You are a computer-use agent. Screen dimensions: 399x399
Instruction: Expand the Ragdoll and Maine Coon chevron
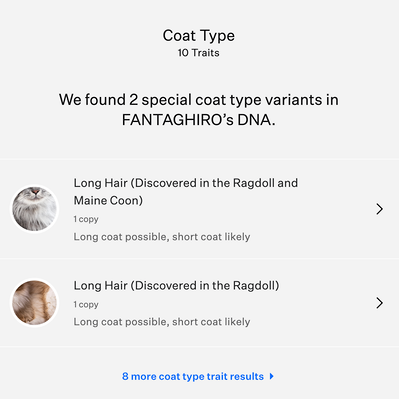click(x=379, y=209)
